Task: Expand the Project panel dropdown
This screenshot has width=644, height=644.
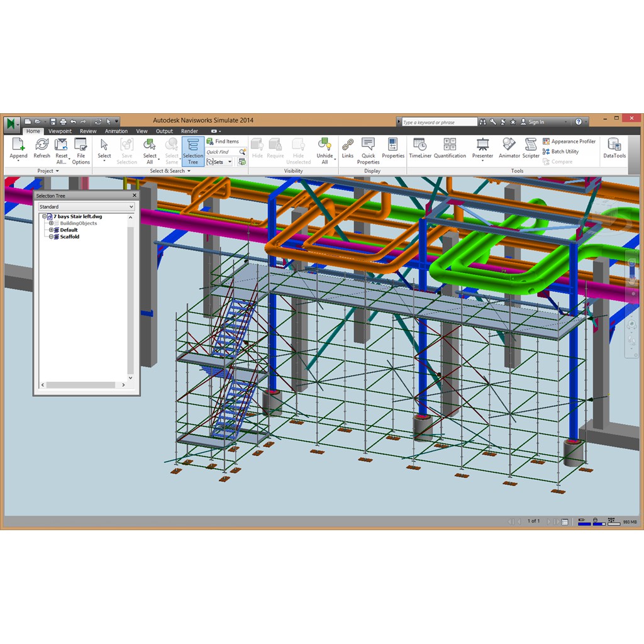Action: click(x=48, y=171)
